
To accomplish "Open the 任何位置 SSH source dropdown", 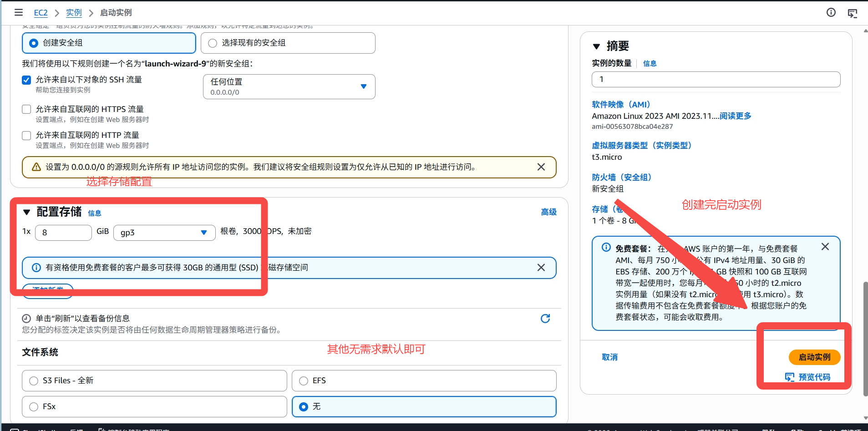I will coord(289,86).
